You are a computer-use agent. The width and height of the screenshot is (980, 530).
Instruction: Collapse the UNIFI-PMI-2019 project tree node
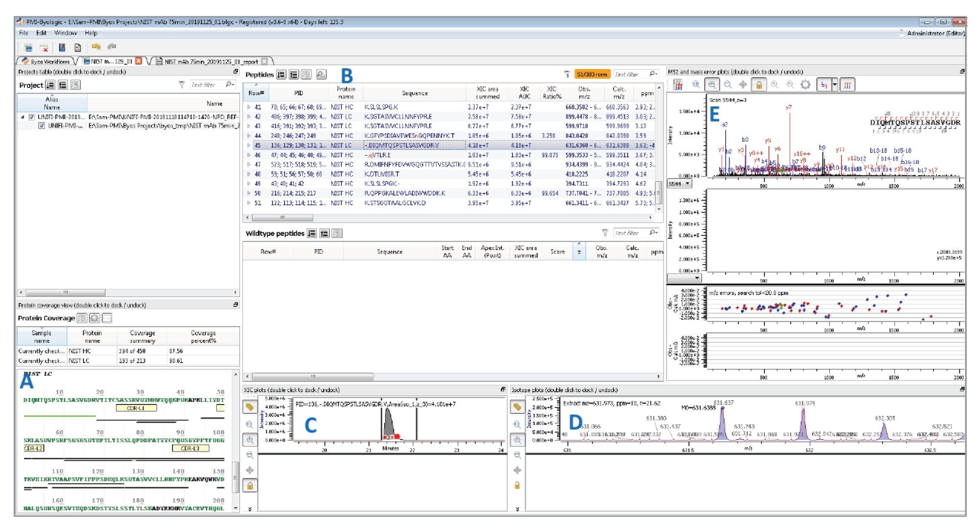(23, 117)
